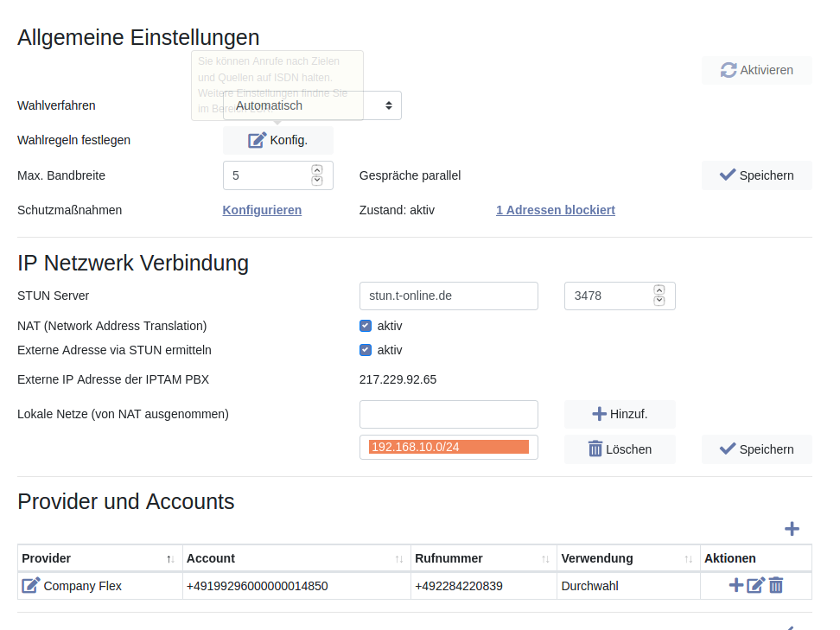This screenshot has width=840, height=630.
Task: Sort table by Provider column arrows
Action: [170, 559]
